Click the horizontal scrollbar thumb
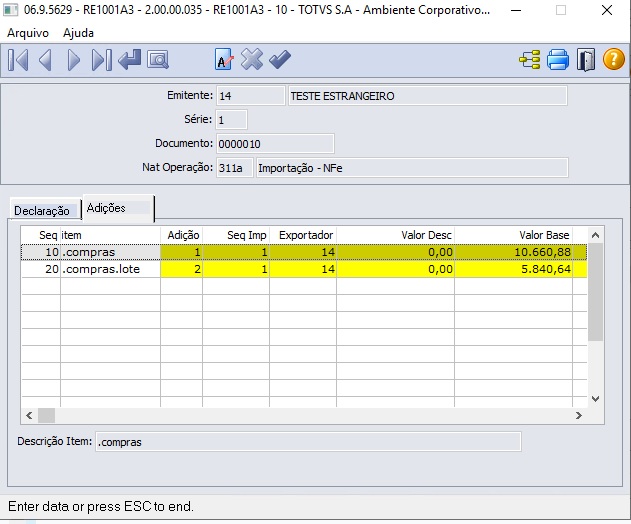This screenshot has height=524, width=631. (46, 415)
